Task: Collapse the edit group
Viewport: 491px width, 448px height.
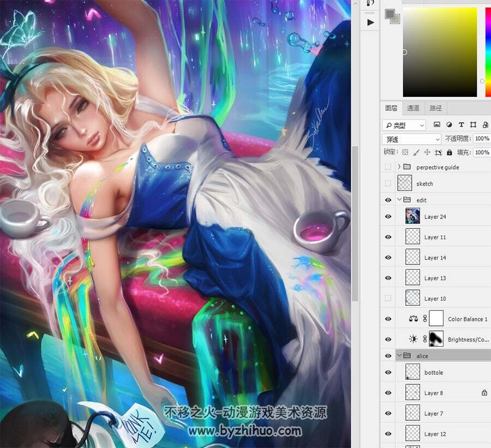Action: point(399,199)
